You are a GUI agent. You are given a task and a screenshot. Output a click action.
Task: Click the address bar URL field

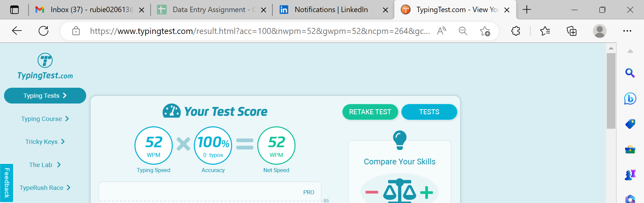pyautogui.click(x=260, y=31)
